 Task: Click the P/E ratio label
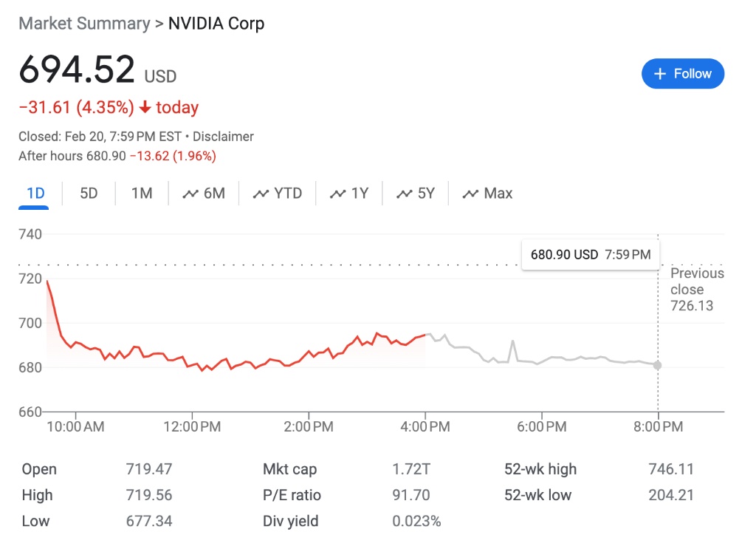point(292,495)
